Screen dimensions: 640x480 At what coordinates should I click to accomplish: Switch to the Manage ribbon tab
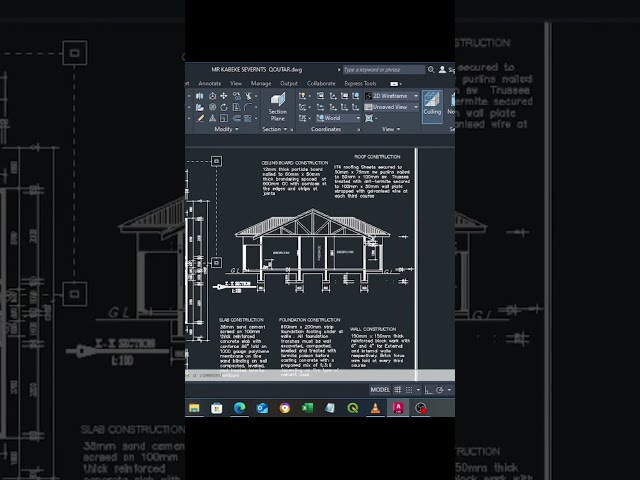pos(261,83)
